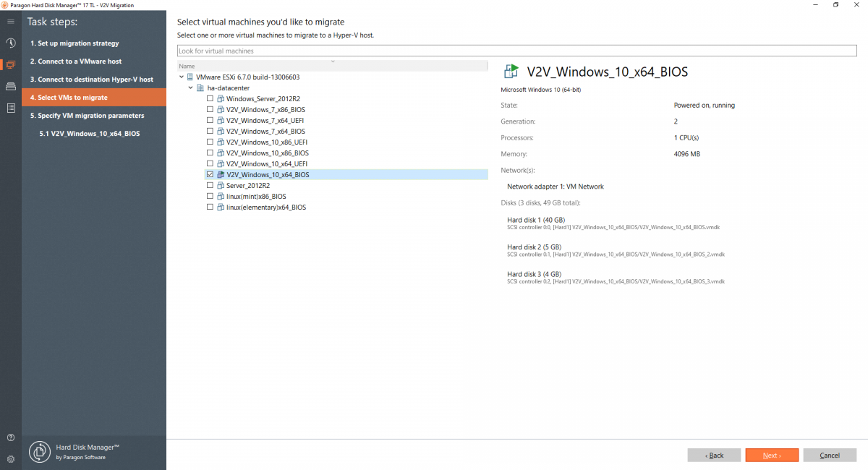This screenshot has width=868, height=470.
Task: Click the operations history clock icon
Action: pos(10,43)
